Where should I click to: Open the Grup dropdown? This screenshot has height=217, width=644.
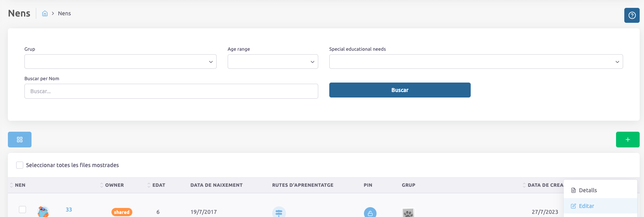coord(120,62)
